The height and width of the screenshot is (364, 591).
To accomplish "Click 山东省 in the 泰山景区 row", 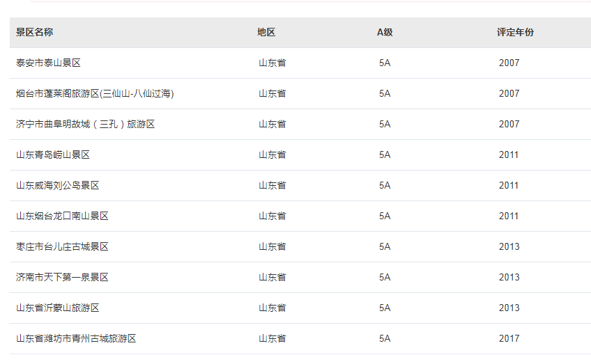I will tap(272, 63).
